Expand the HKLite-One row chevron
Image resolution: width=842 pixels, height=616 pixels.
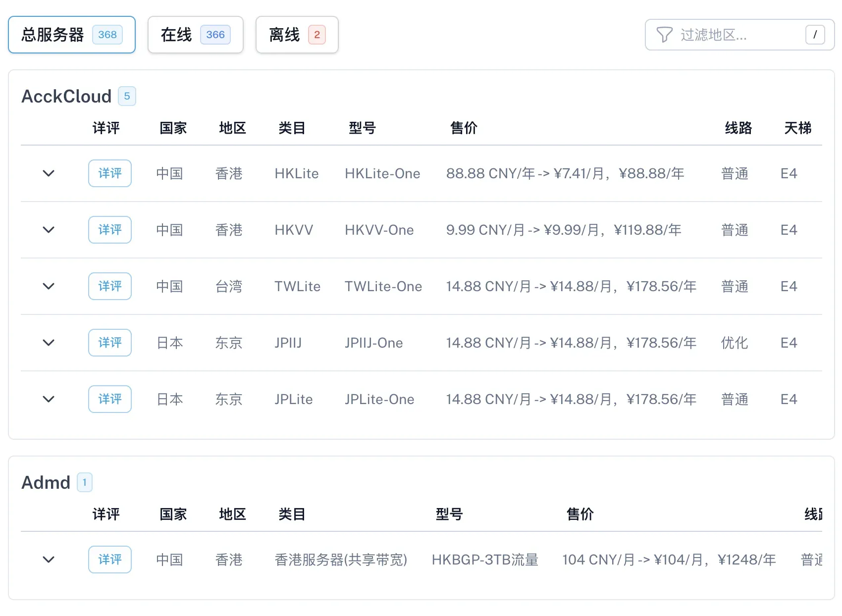pos(49,173)
